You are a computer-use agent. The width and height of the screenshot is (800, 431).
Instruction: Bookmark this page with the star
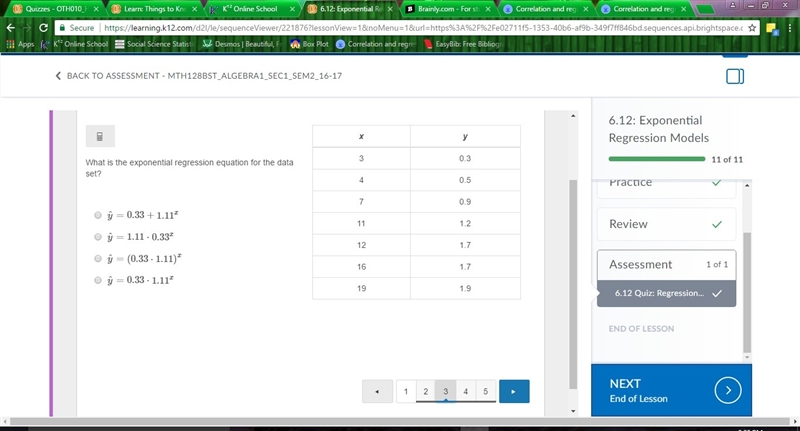pyautogui.click(x=752, y=28)
